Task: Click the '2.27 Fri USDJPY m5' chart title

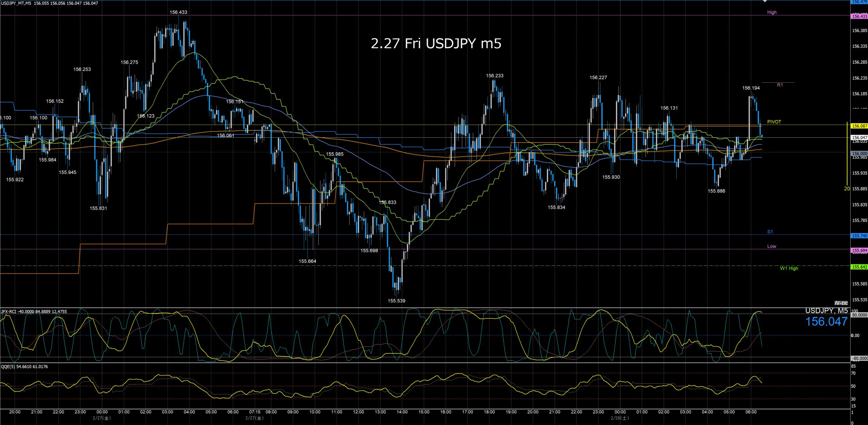Action: coord(436,44)
